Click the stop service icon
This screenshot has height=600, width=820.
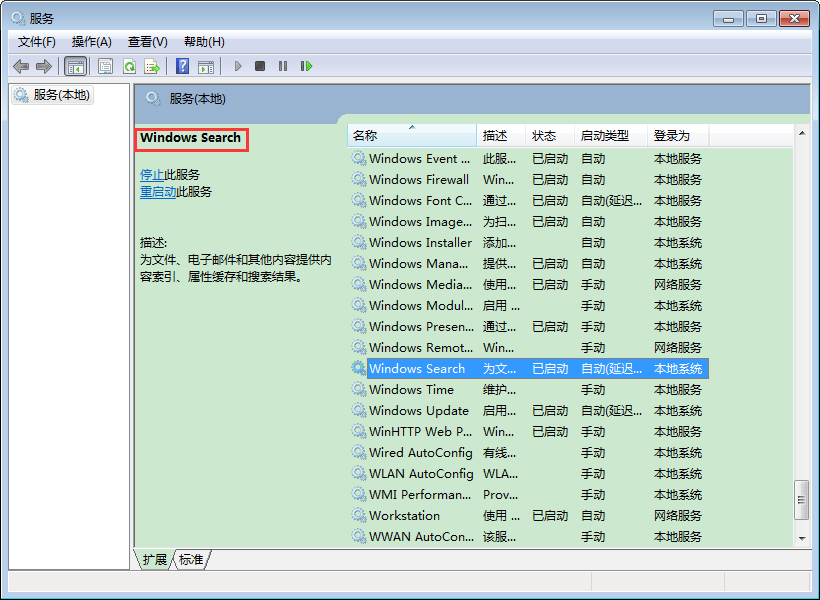[x=260, y=66]
